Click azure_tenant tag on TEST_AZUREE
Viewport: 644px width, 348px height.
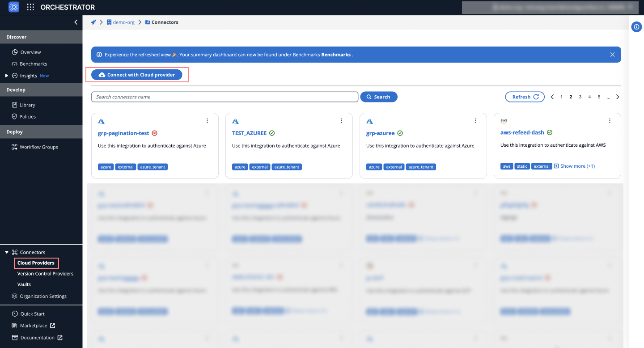[287, 167]
